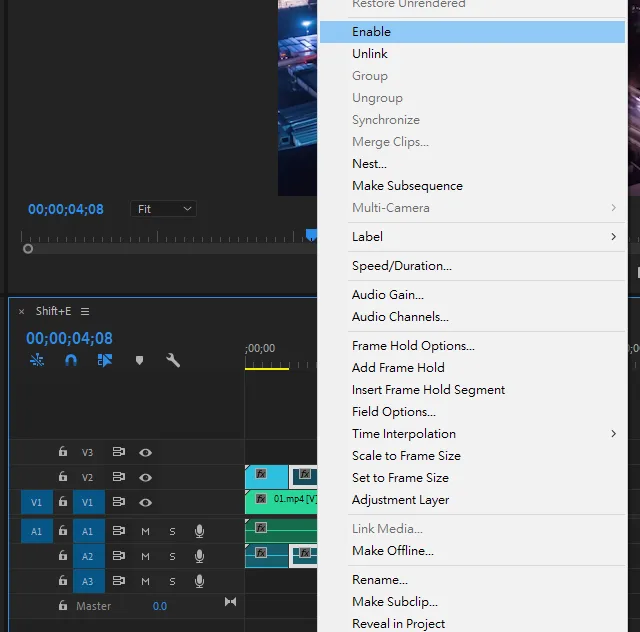Select the 01.mp4 clip on V1

click(x=281, y=502)
